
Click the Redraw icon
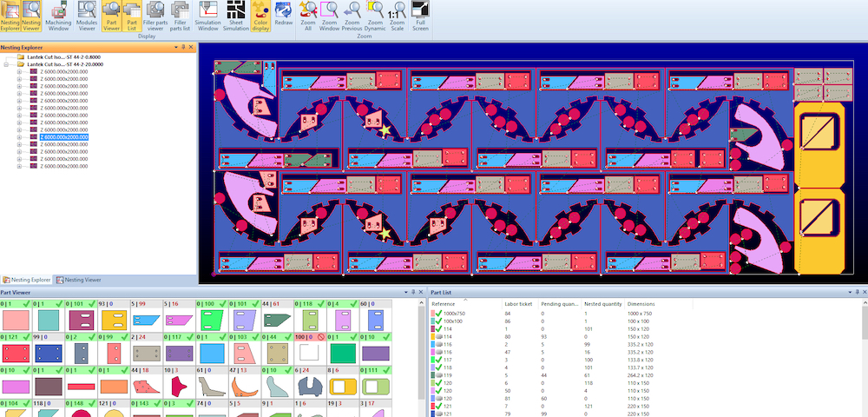(x=283, y=16)
